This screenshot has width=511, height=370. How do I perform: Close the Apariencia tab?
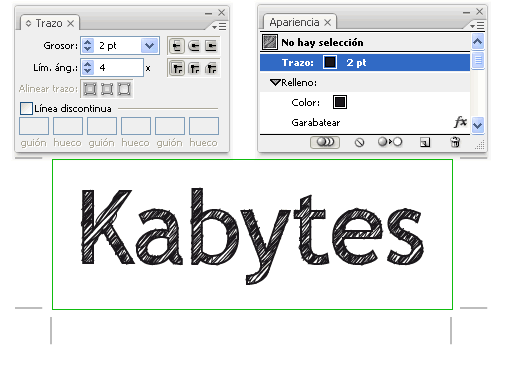(x=328, y=23)
